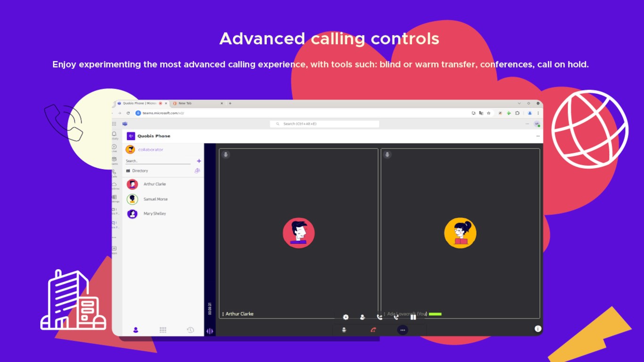The width and height of the screenshot is (644, 362).
Task: Click the warm transfer phone icon
Action: coord(396,317)
